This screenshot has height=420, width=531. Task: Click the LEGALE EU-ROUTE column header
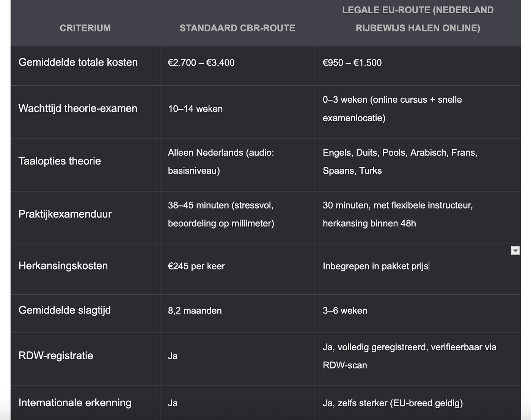418,19
